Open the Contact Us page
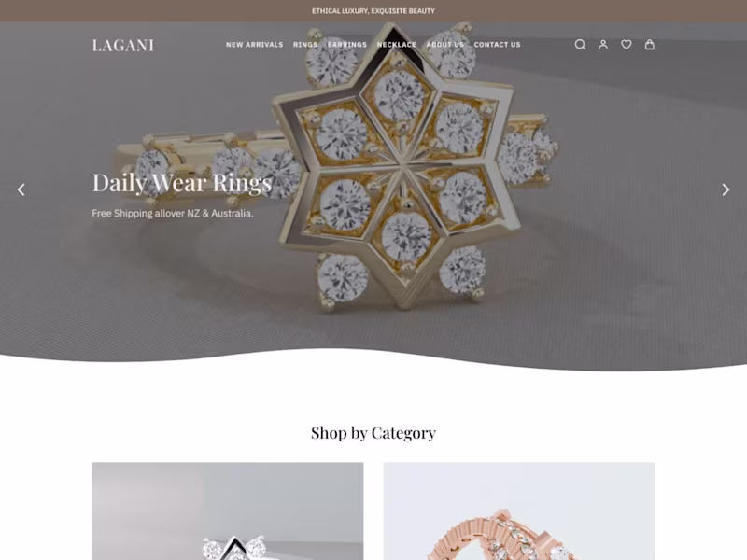747x560 pixels. click(498, 45)
